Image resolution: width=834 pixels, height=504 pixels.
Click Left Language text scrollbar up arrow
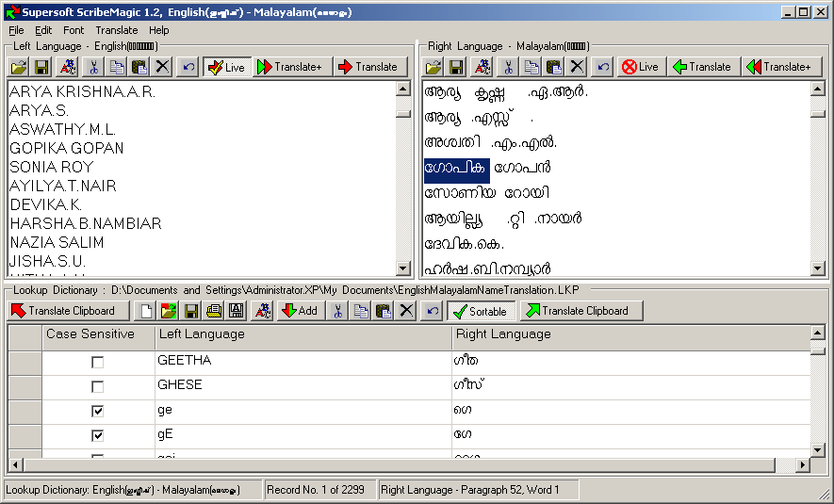(403, 89)
